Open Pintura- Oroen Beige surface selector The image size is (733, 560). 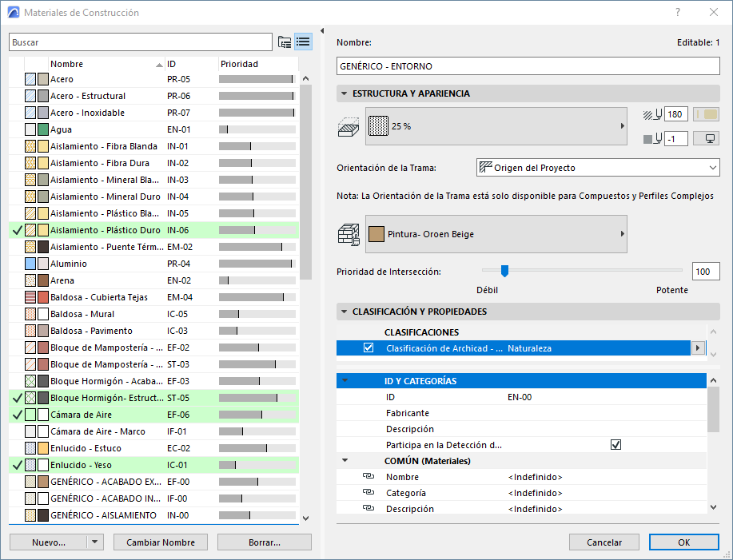pos(496,234)
